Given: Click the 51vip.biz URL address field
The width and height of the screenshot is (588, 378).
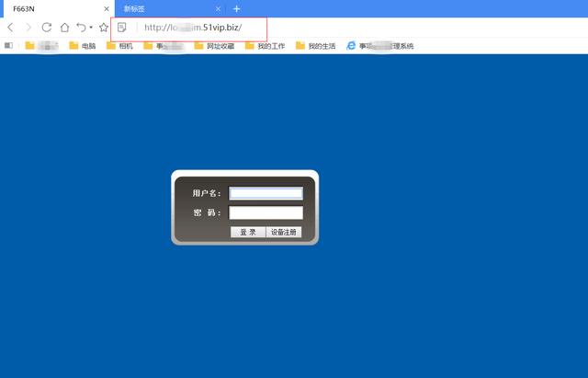Looking at the screenshot, I should pos(193,28).
